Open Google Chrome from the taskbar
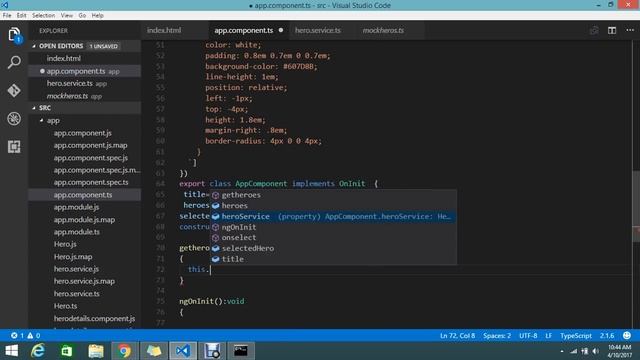The height and width of the screenshot is (360, 640). (x=124, y=351)
